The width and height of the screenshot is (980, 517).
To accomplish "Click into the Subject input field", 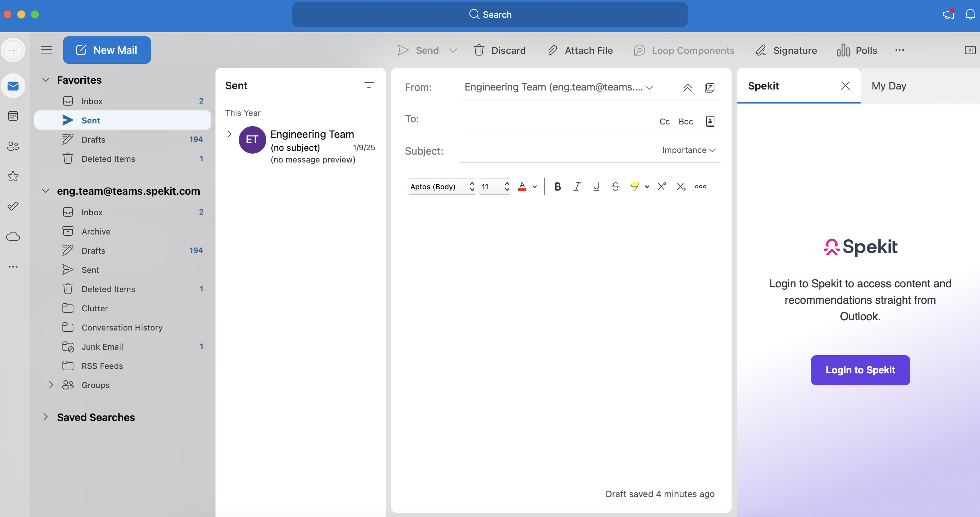I will click(x=556, y=151).
